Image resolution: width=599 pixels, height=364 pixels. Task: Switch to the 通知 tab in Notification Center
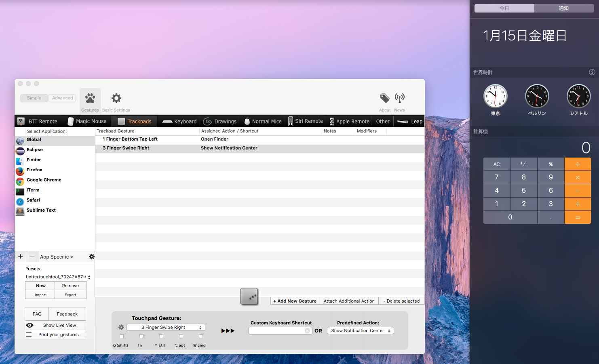coord(564,8)
